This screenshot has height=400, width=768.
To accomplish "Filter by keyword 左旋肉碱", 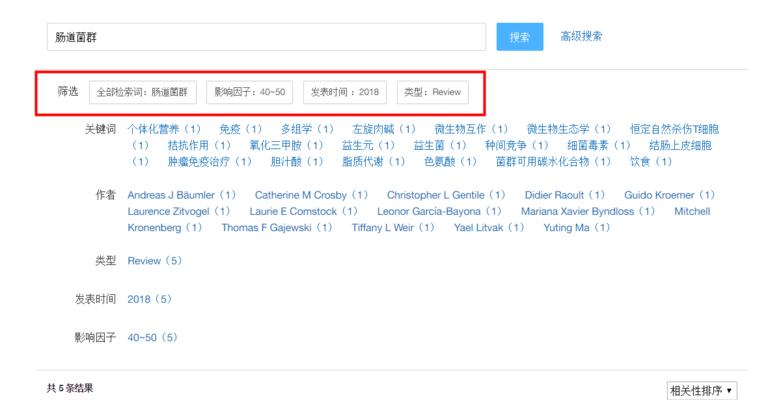I will (x=384, y=129).
